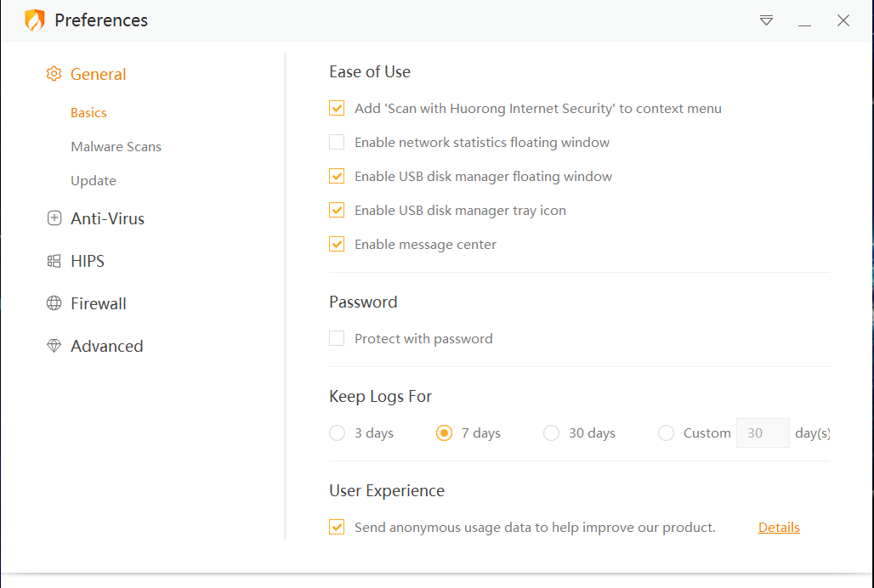This screenshot has height=588, width=874.
Task: Select the Custom log retention option
Action: click(x=666, y=433)
